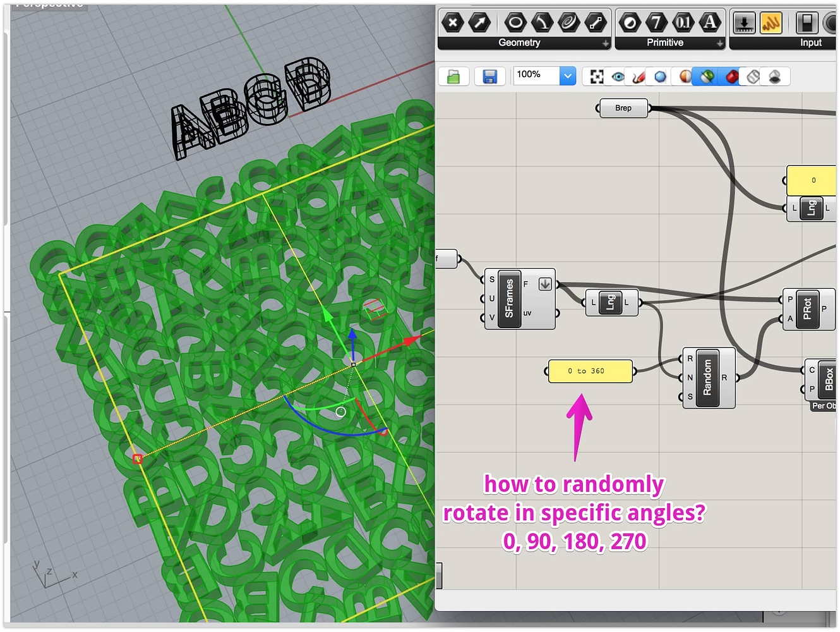The height and width of the screenshot is (632, 840).
Task: Click the yellow panel reading 0 to 360
Action: click(589, 371)
